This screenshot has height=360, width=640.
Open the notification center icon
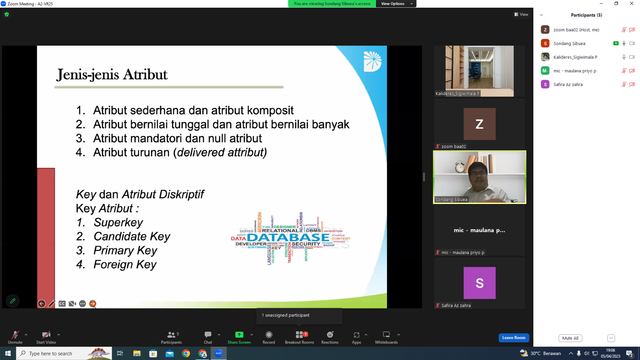click(630, 353)
